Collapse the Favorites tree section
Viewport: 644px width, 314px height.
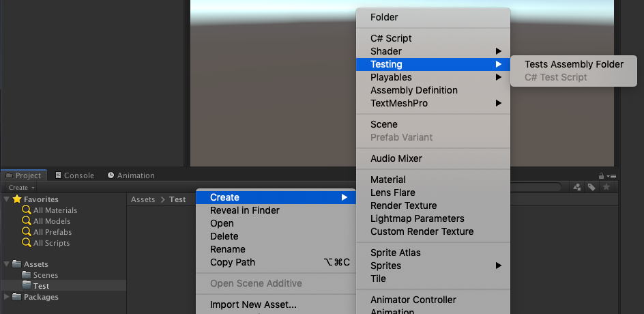(x=7, y=199)
